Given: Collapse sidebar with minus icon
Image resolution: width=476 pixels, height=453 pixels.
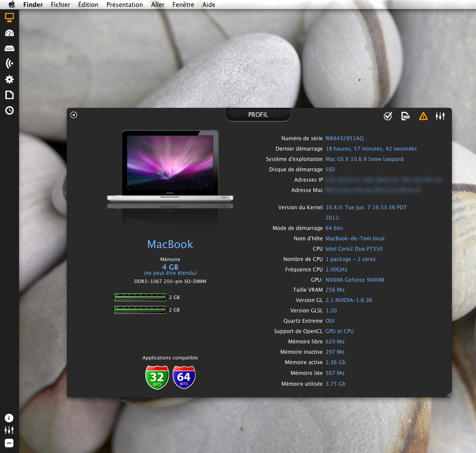Looking at the screenshot, I should pos(9,443).
